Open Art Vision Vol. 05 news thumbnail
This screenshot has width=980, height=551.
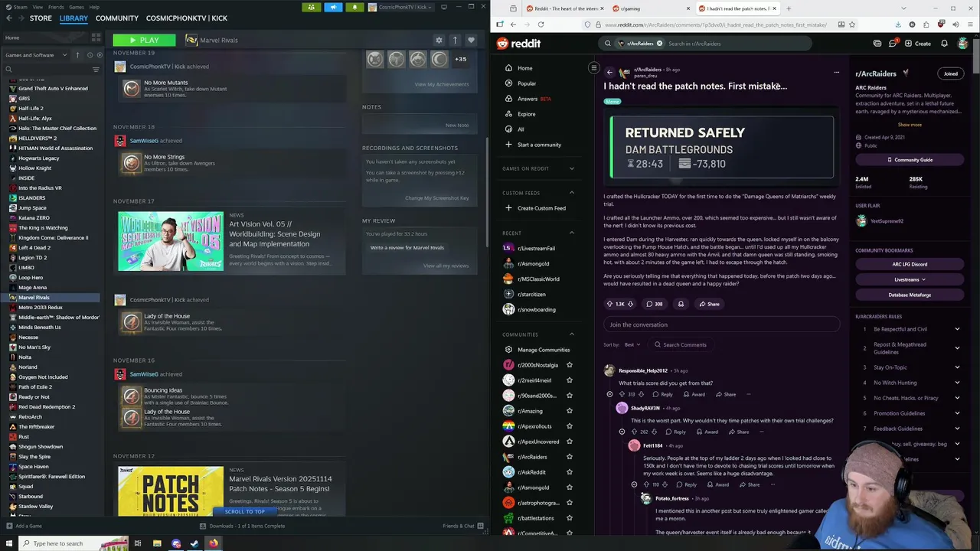[x=171, y=241]
